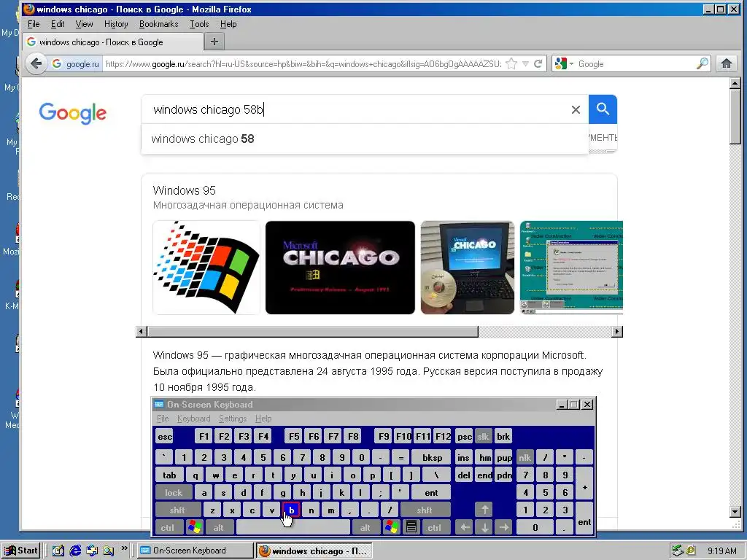Click On-Screen Keyboard taskbar button

(x=196, y=551)
